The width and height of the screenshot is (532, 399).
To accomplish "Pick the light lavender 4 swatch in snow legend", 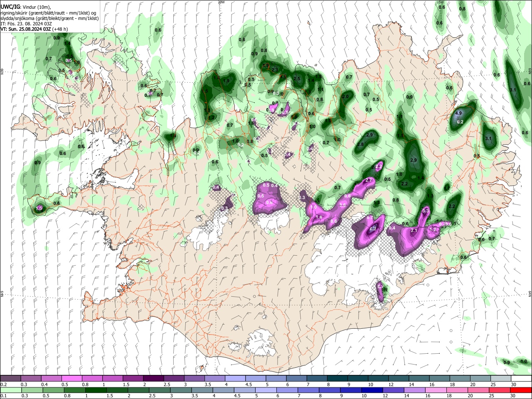I will [x=235, y=379].
